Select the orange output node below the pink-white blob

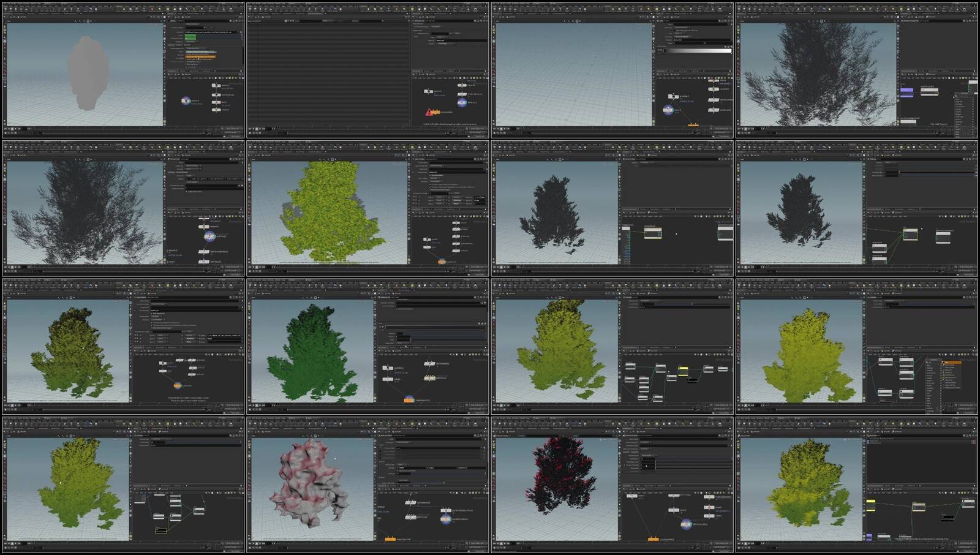pyautogui.click(x=390, y=539)
